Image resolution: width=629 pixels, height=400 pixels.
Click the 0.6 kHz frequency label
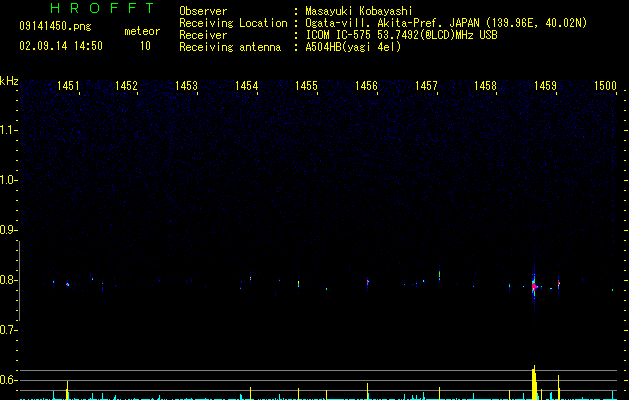[x=8, y=380]
